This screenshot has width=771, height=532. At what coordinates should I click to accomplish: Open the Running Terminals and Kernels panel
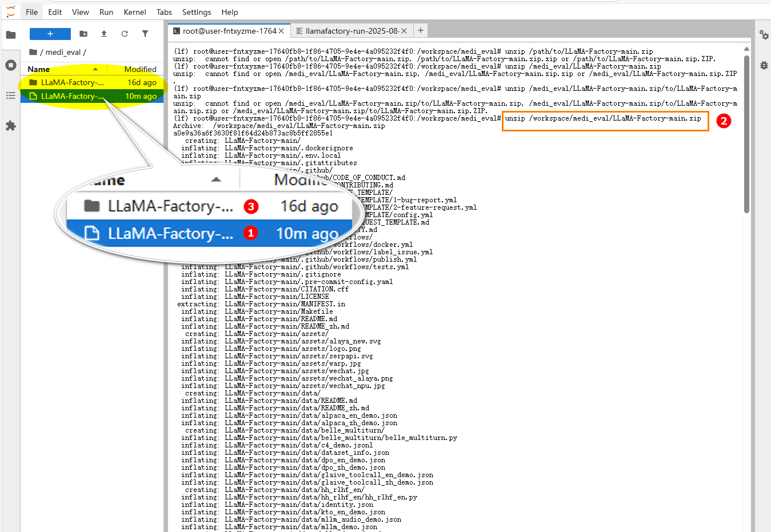coord(10,65)
